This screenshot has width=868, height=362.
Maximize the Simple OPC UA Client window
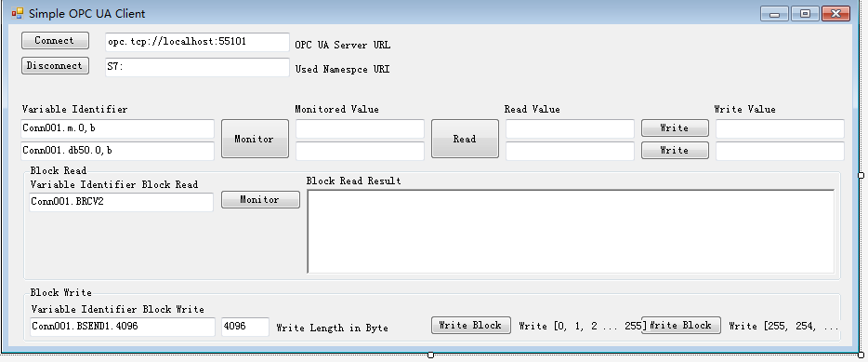tap(805, 14)
